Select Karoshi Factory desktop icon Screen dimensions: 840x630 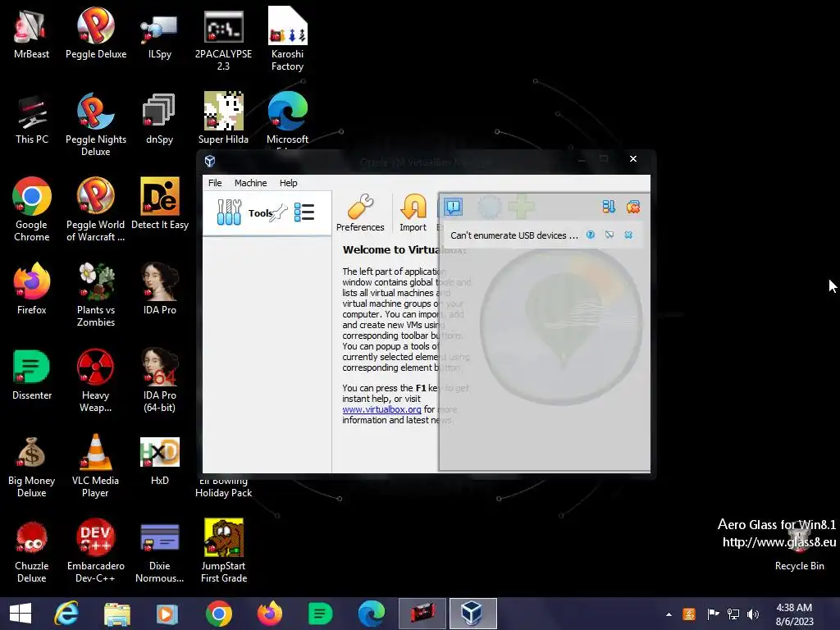[287, 40]
